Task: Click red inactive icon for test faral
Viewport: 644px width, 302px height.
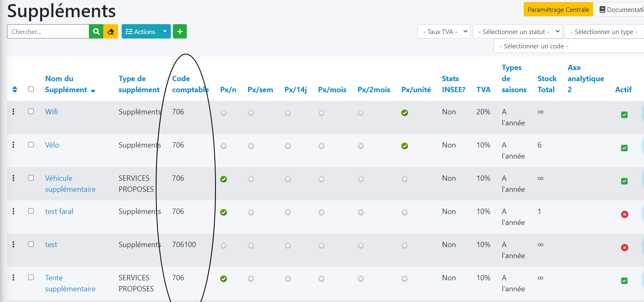Action: 624,214
